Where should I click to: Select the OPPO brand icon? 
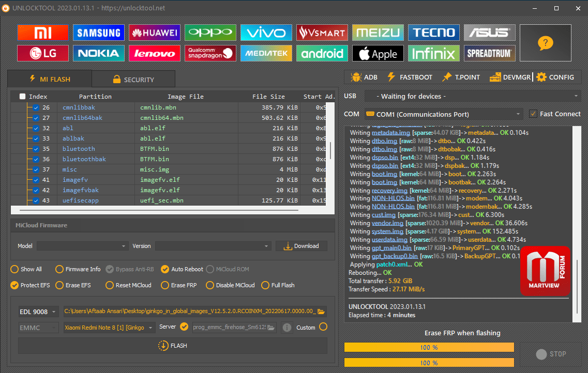(x=210, y=33)
